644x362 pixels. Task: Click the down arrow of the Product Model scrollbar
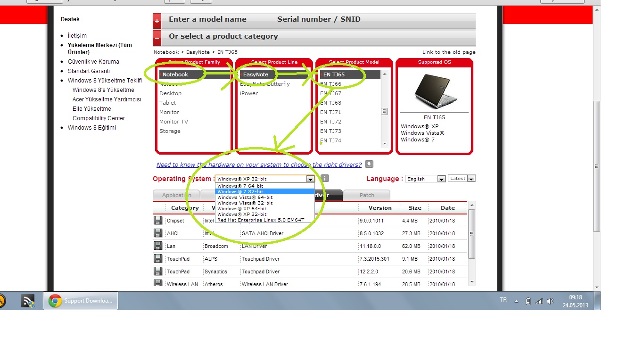pos(385,143)
